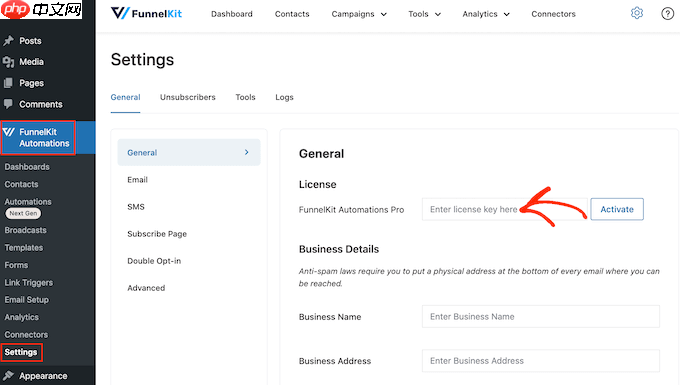Open Posts via the pin icon
Viewport: 680px width, 385px height.
coord(8,41)
